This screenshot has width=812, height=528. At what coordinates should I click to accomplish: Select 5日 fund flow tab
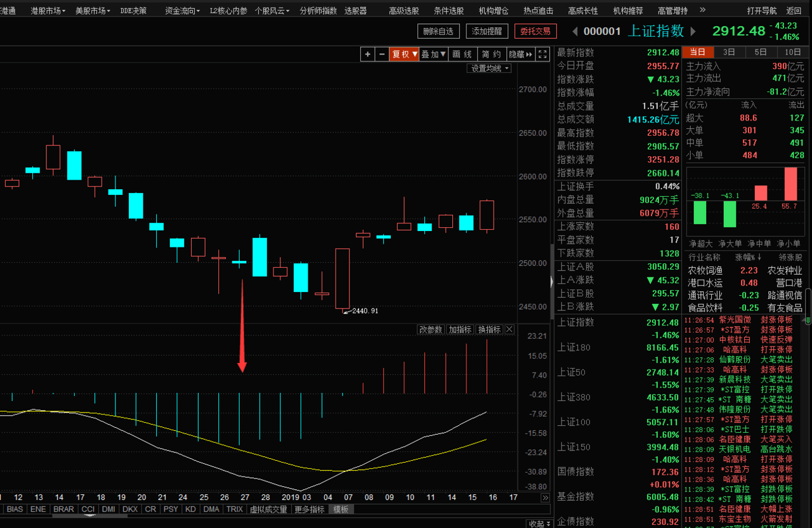[x=761, y=52]
